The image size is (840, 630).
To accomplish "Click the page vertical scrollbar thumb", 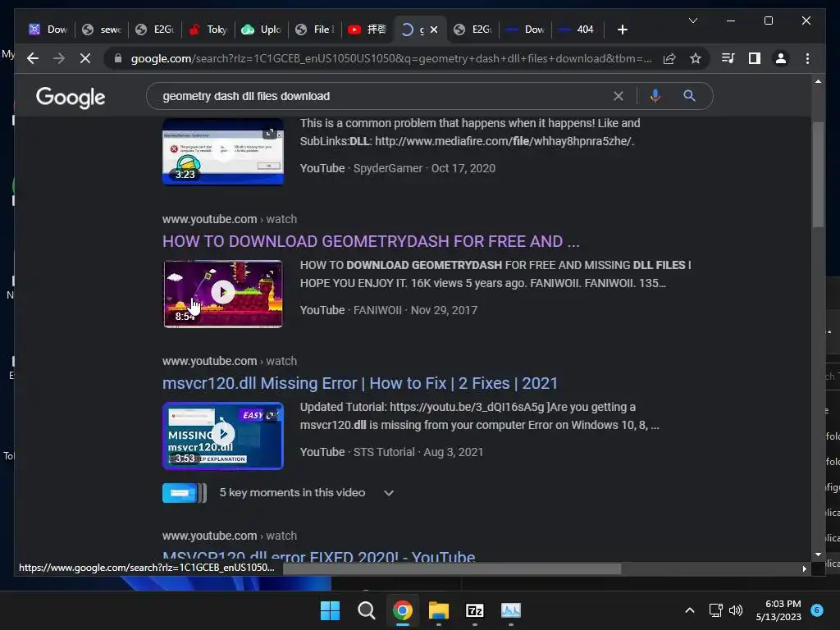I will (x=818, y=174).
